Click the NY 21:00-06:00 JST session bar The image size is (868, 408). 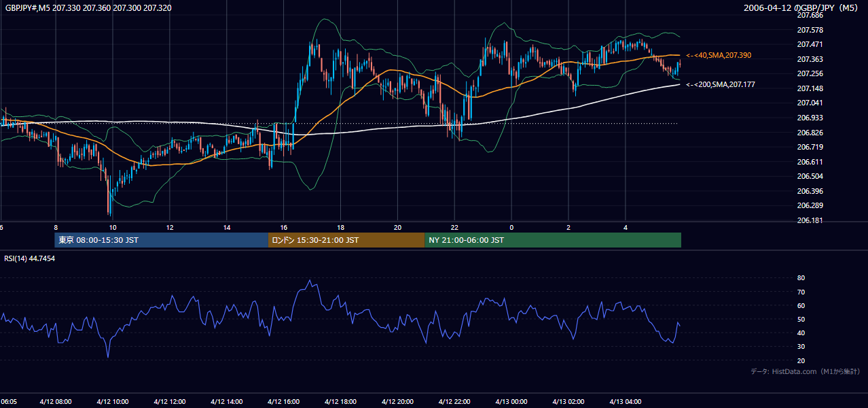coord(553,240)
